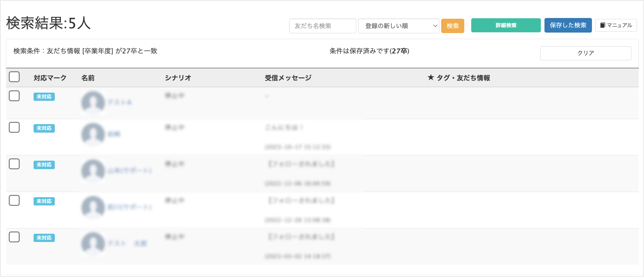Viewport: 644px width, 277px height.
Task: Click the book icon beside マニュアル
Action: (x=603, y=25)
